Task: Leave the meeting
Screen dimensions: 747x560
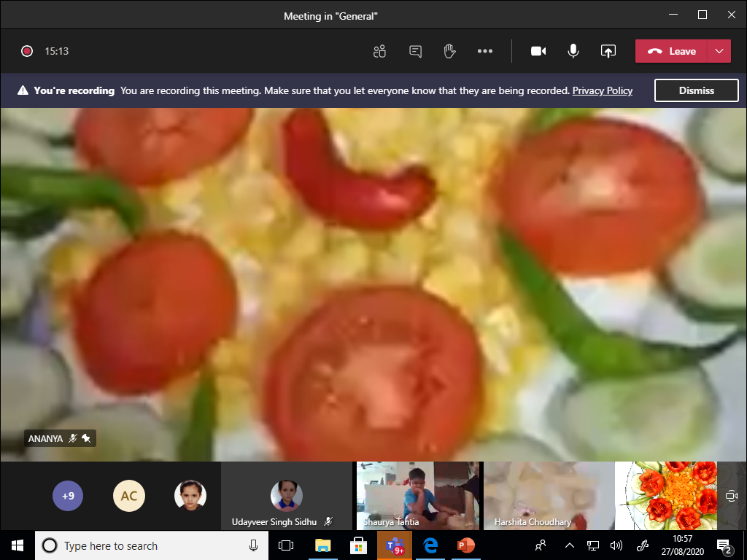Action: click(x=672, y=51)
